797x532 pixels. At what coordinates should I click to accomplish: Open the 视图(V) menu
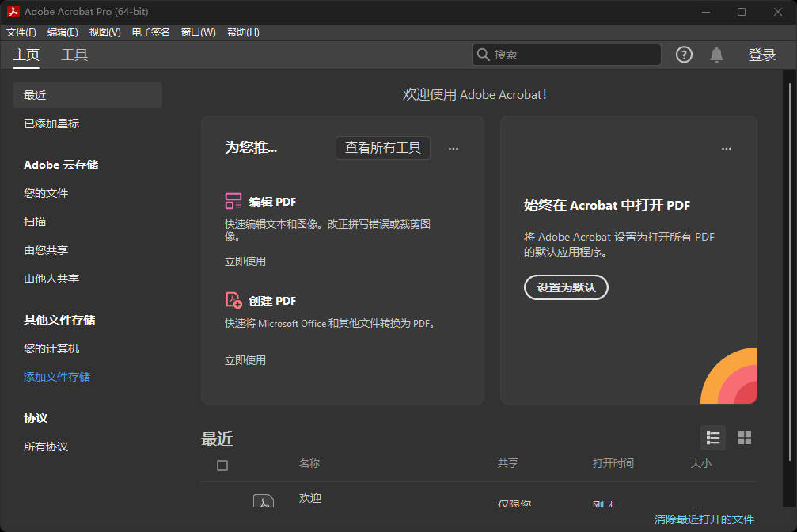[104, 32]
